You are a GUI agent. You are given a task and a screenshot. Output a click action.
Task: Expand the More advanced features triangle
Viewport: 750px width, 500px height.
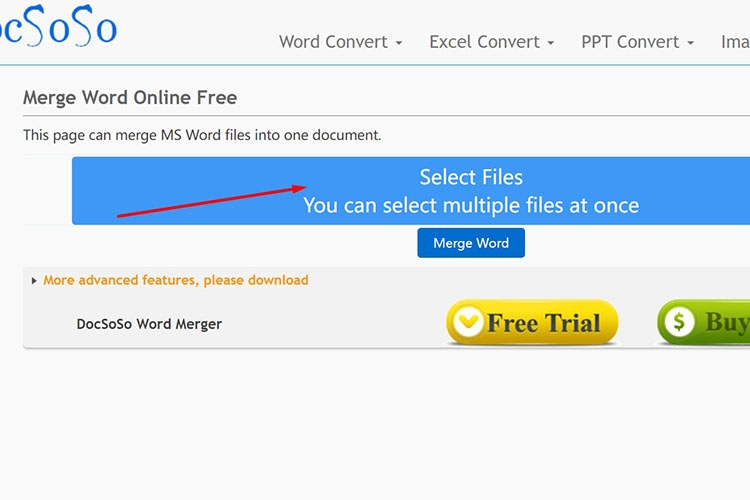[33, 280]
